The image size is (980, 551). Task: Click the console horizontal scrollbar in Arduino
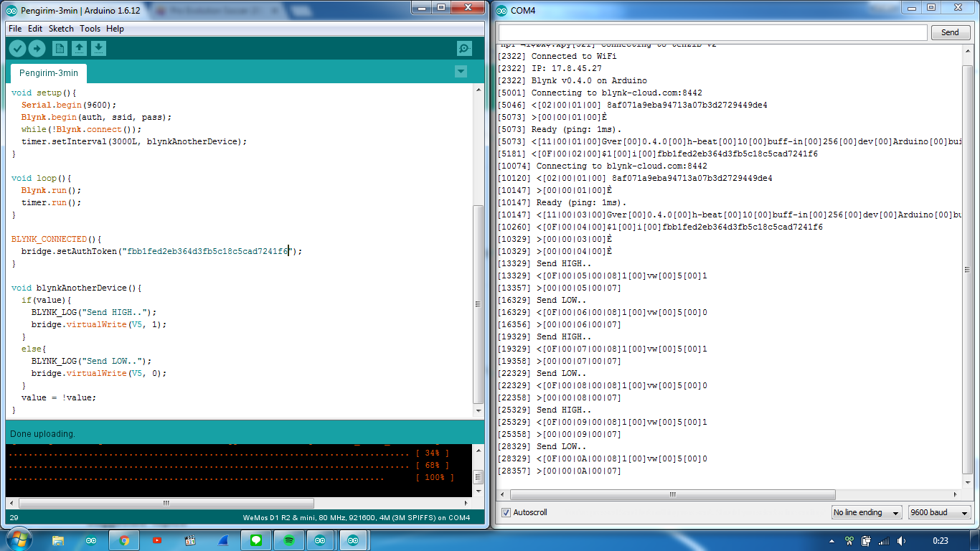pyautogui.click(x=166, y=504)
